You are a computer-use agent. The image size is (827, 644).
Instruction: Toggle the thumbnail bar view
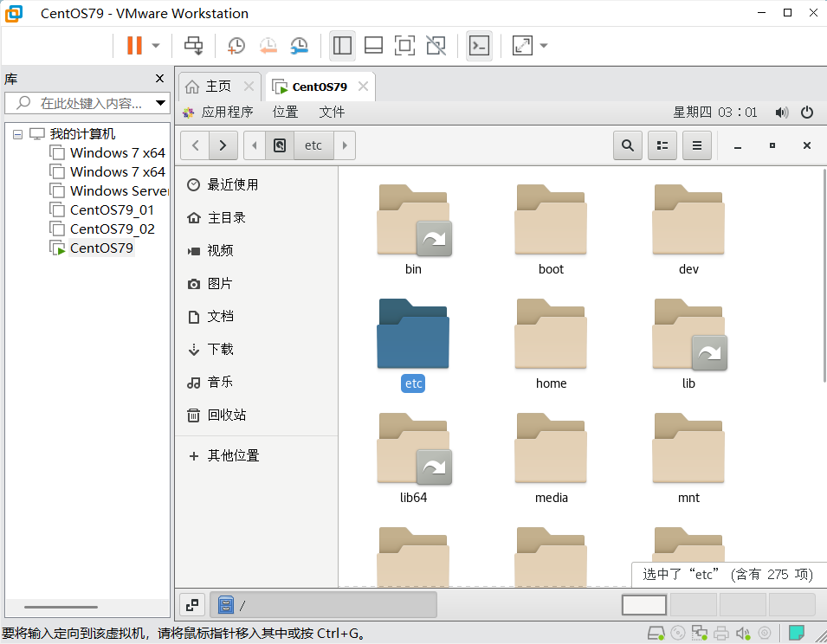[x=373, y=45]
